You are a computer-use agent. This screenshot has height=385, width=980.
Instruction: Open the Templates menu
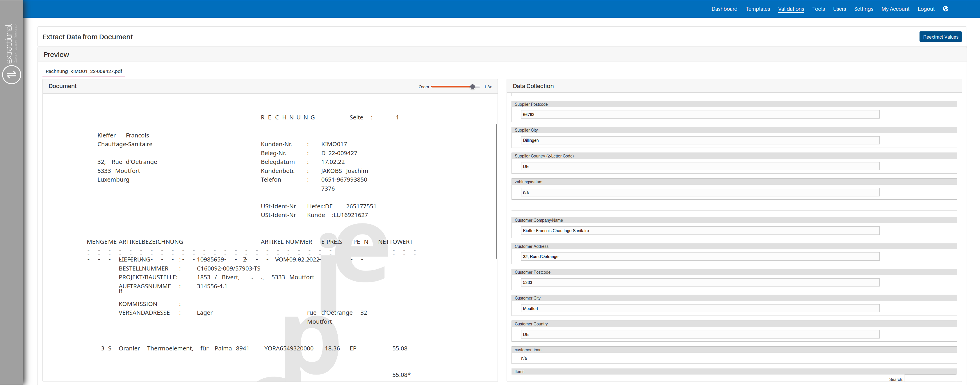pos(758,9)
